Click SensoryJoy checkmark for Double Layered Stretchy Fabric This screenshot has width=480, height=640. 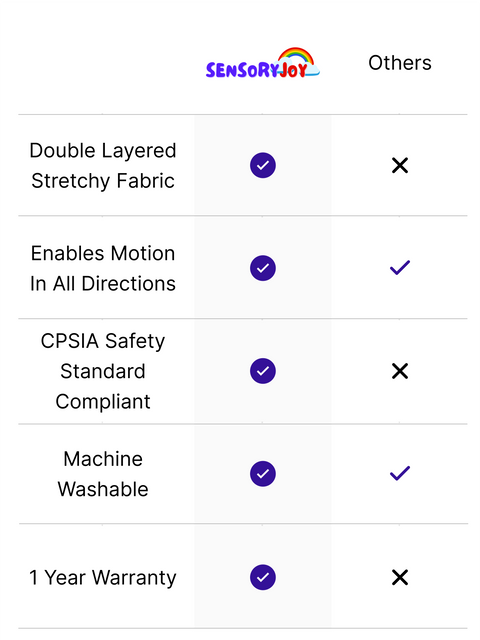click(263, 165)
